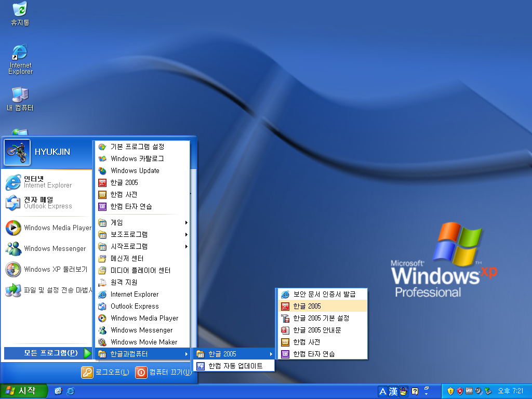Open Internet Explorer desktop shortcut icon

click(x=20, y=59)
